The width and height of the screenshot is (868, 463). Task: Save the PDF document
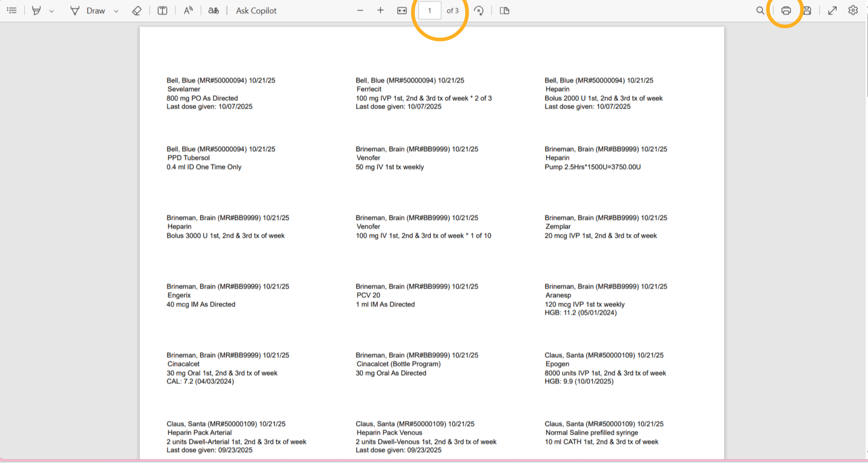[807, 10]
